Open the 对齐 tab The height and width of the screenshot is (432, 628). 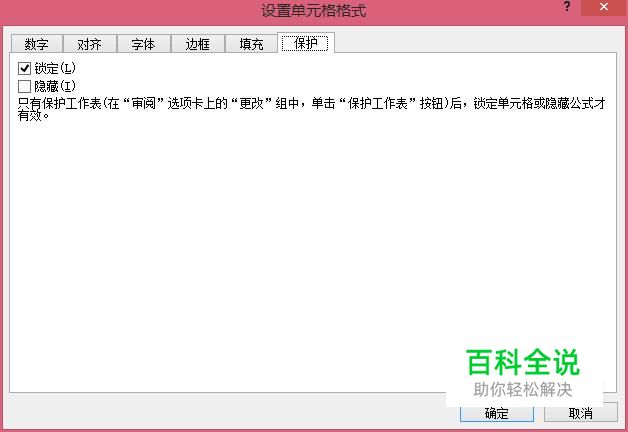90,44
